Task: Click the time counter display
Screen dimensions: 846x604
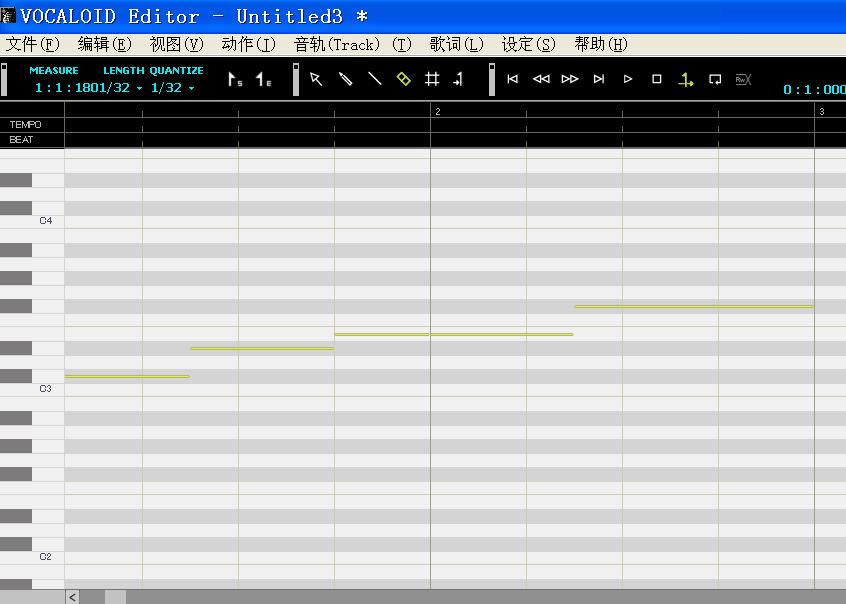Action: (x=814, y=90)
